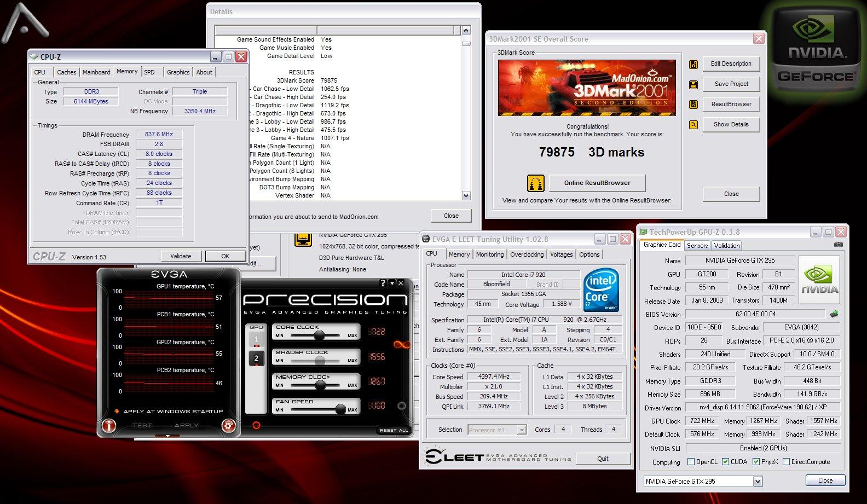
Task: Click the Memory Clock slider knob
Action: (320, 385)
